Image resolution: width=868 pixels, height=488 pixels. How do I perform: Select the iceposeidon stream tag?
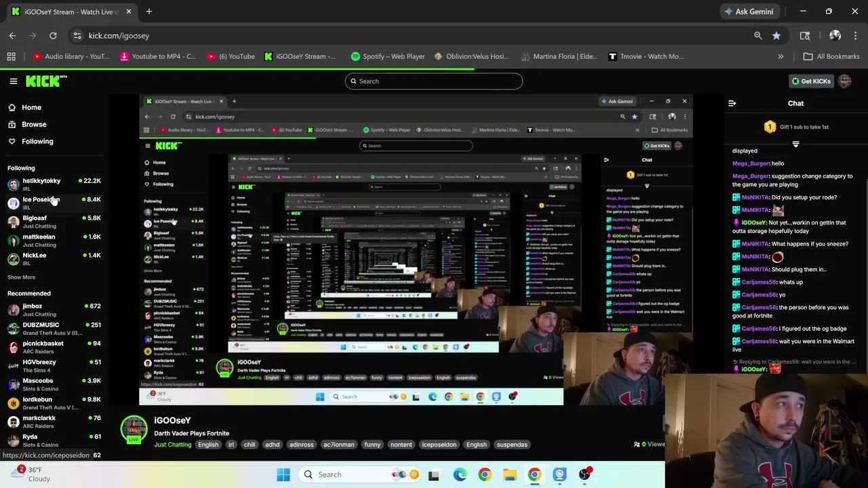(x=439, y=445)
